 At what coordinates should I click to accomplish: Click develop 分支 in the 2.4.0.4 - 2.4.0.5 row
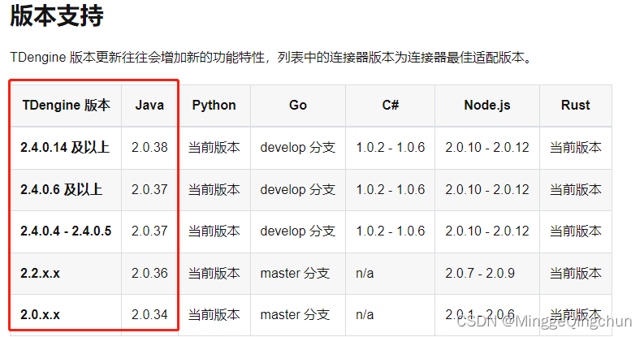click(298, 231)
